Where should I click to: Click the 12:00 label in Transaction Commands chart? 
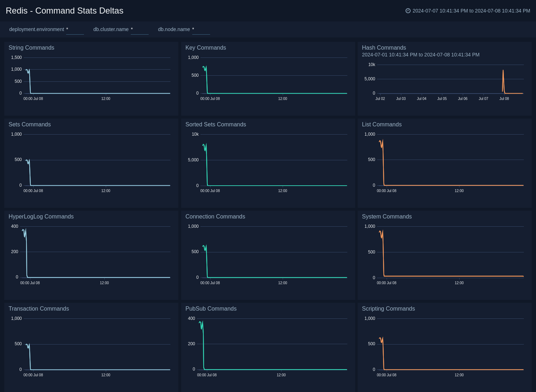pyautogui.click(x=106, y=375)
